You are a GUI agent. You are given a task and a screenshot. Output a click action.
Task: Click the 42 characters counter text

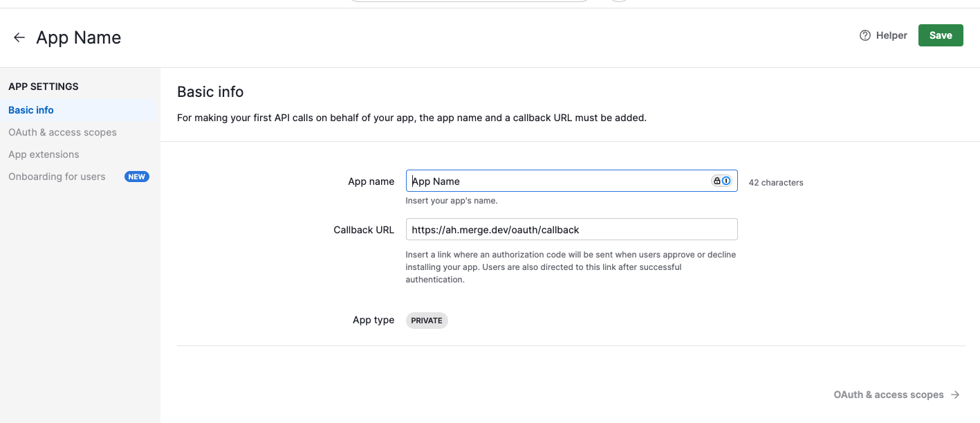(776, 183)
